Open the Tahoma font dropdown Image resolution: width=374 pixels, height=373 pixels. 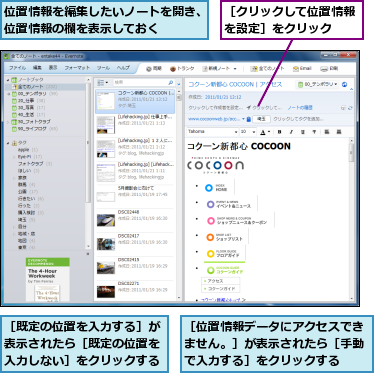213,132
